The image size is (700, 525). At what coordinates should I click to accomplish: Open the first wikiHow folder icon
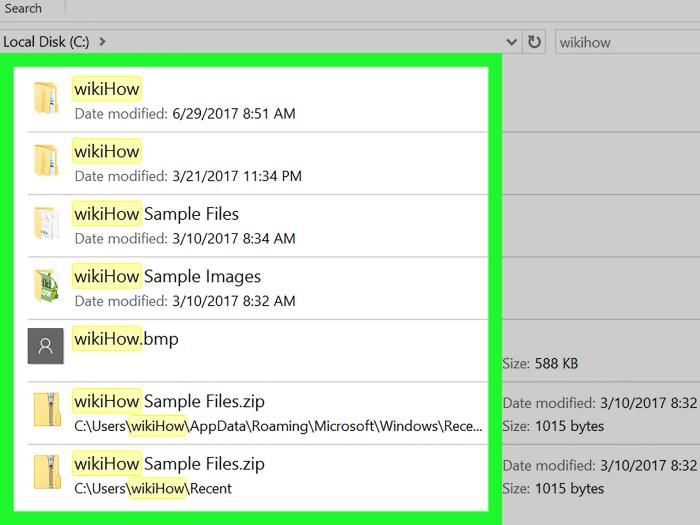[x=46, y=98]
